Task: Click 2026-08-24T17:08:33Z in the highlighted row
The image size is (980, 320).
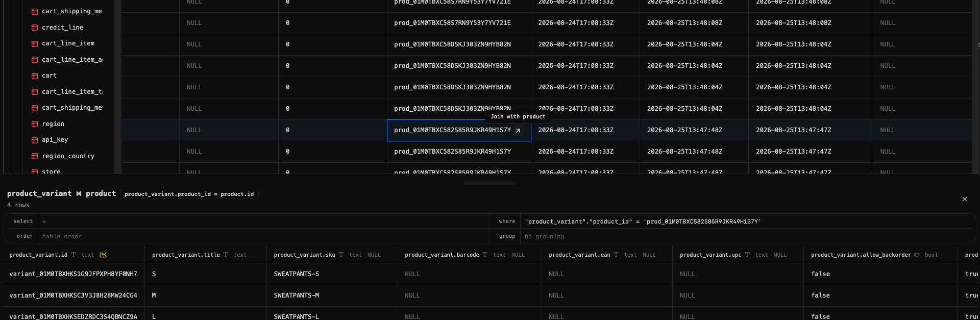Action: coord(576,130)
